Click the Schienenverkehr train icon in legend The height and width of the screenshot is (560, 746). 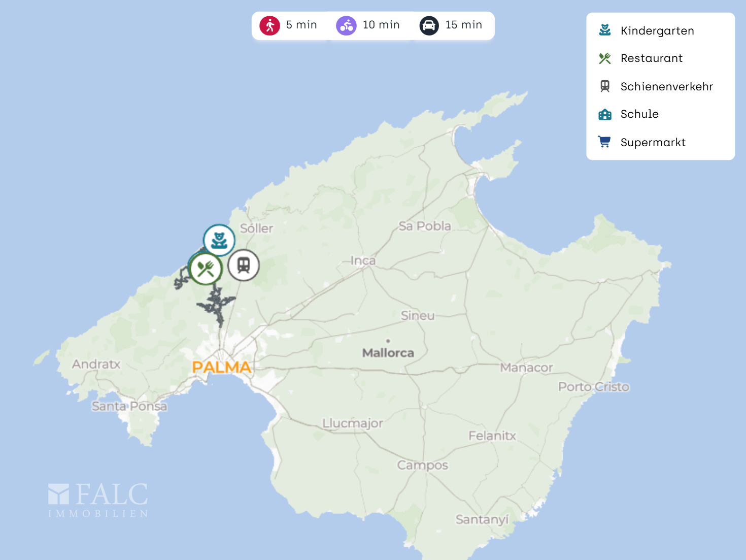point(604,86)
